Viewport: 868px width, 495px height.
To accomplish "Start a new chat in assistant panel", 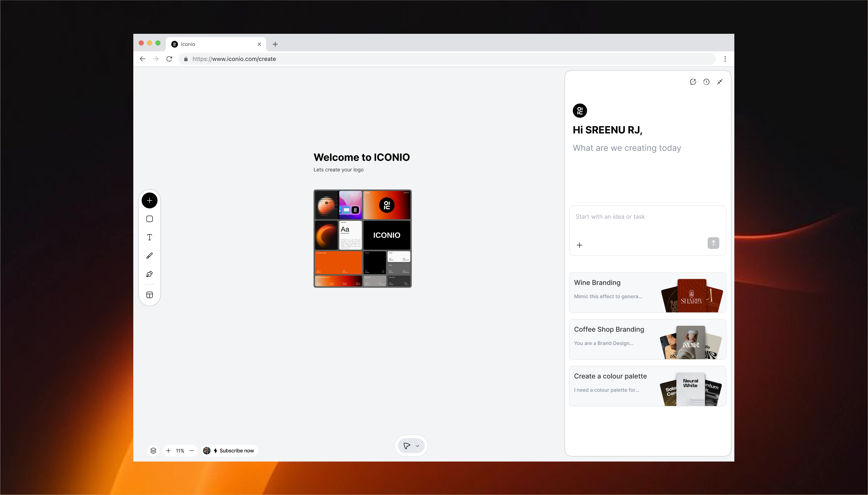I will tap(693, 82).
